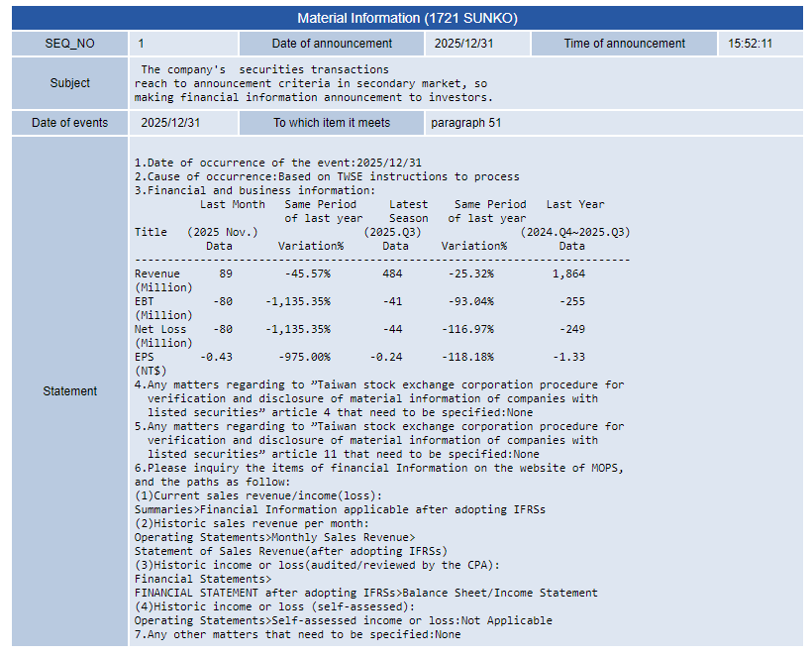Click the EPS last month value -0.43

pos(216,357)
